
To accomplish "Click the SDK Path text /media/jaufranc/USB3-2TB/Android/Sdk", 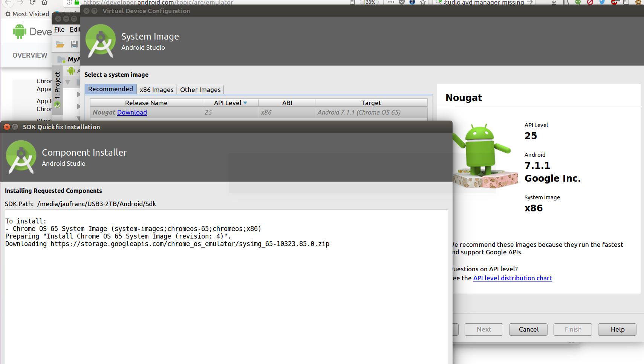I will 96,204.
